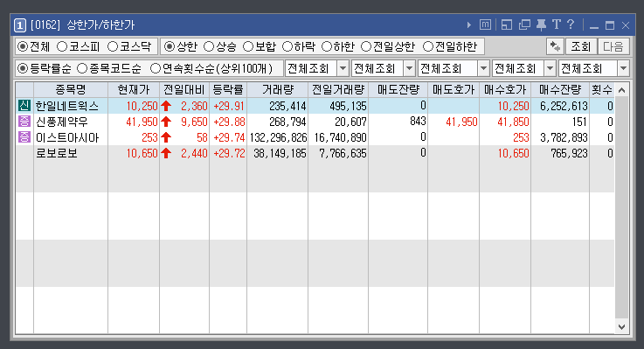
Task: Click the window number '1' icon
Action: 20,25
